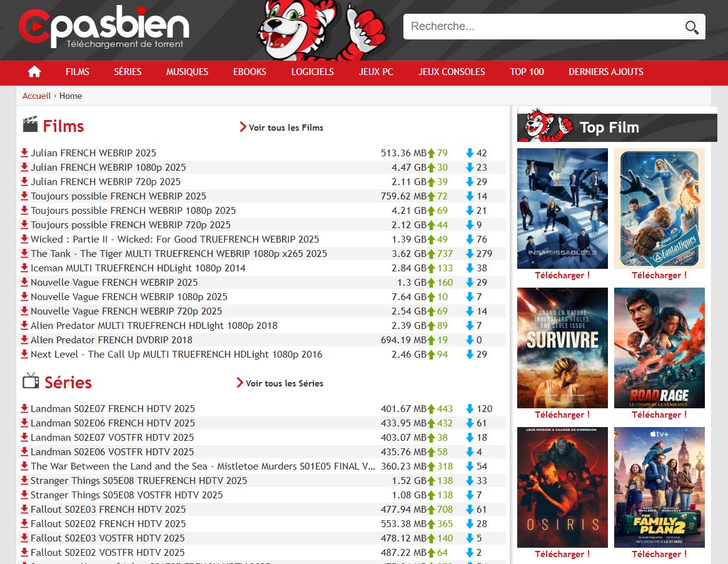Image resolution: width=728 pixels, height=564 pixels.
Task: Click the search magnifying glass icon
Action: tap(691, 27)
